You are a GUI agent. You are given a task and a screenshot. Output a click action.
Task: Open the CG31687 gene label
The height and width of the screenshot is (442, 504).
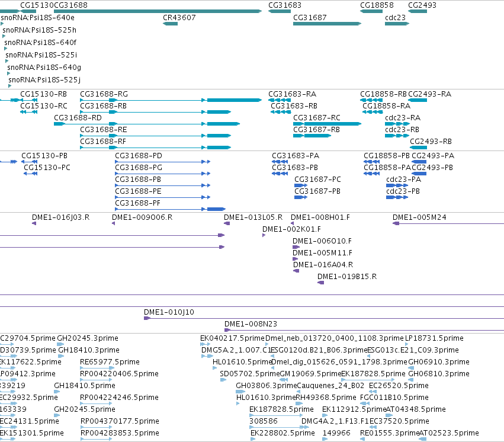click(310, 18)
